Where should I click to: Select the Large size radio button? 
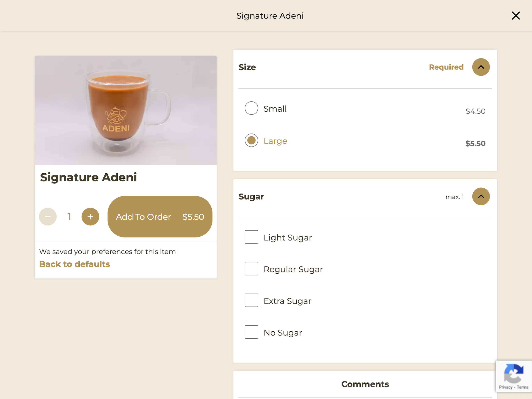(x=251, y=140)
